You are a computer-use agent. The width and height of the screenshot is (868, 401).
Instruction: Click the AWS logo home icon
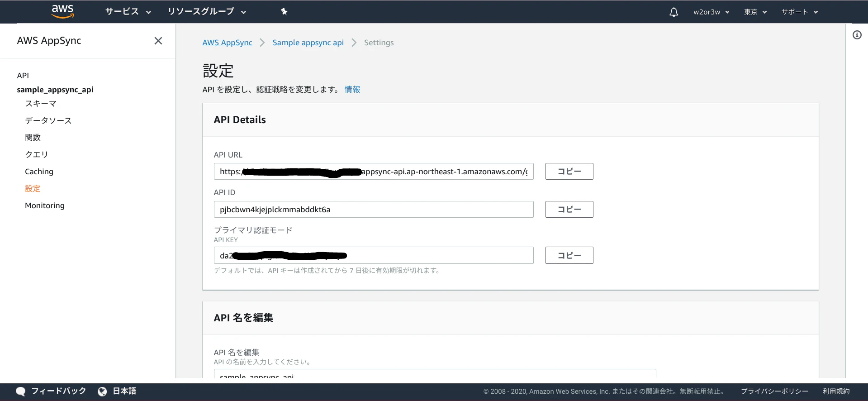click(62, 11)
